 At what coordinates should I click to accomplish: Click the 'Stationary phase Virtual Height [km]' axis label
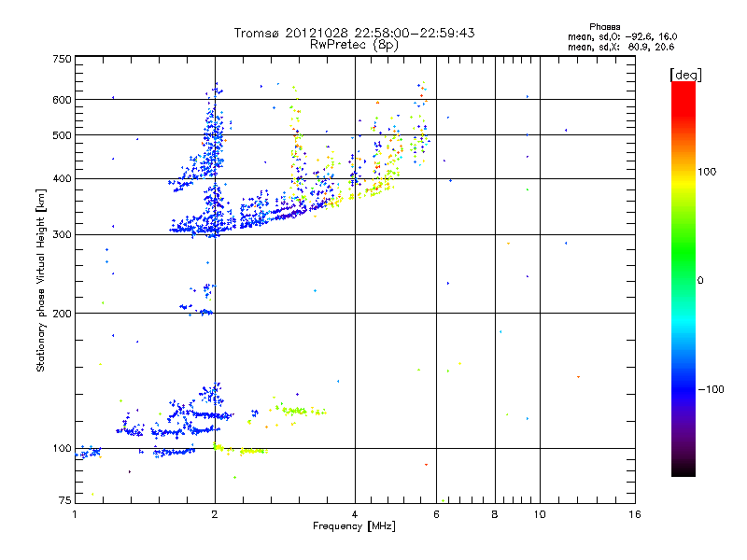[41, 280]
